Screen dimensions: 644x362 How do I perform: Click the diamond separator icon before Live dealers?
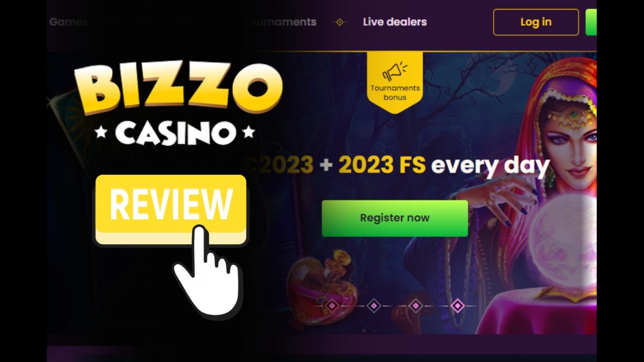point(340,22)
